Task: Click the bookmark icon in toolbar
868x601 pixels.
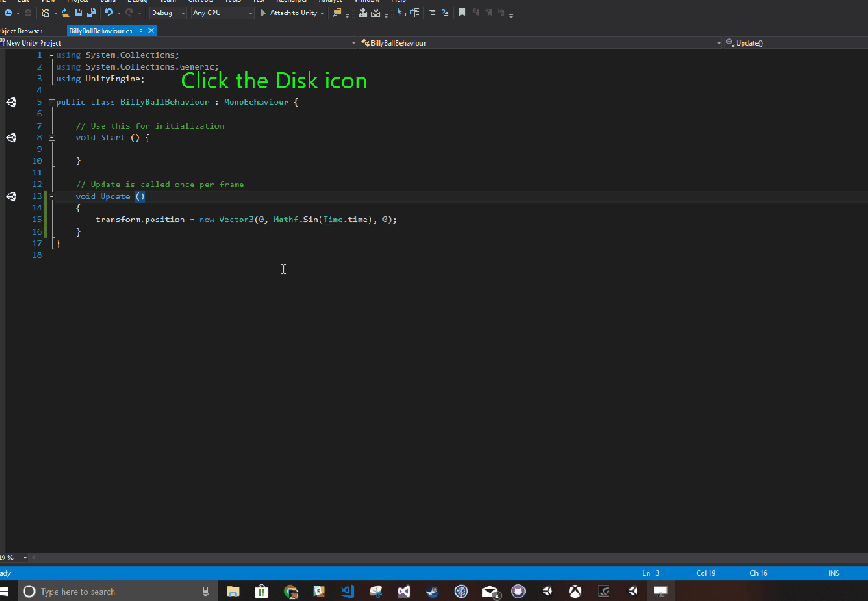Action: 462,13
